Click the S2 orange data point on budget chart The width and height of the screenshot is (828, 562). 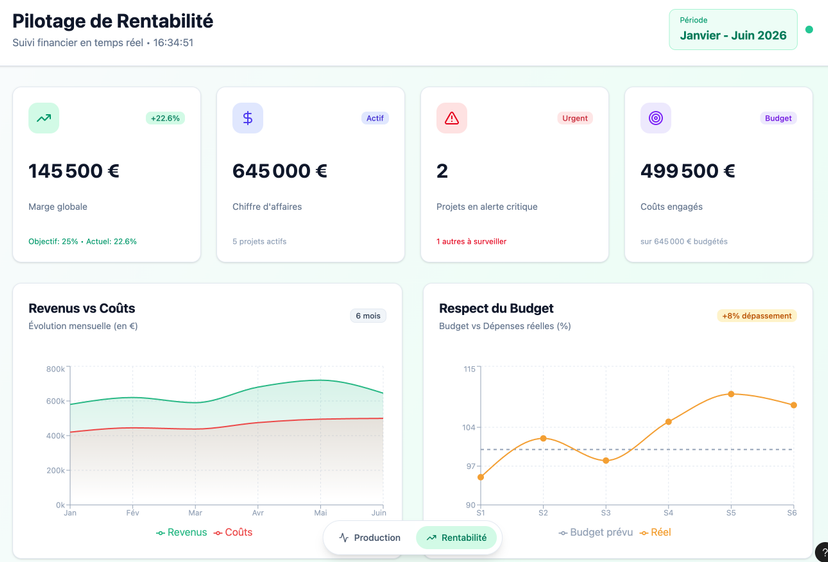543,438
